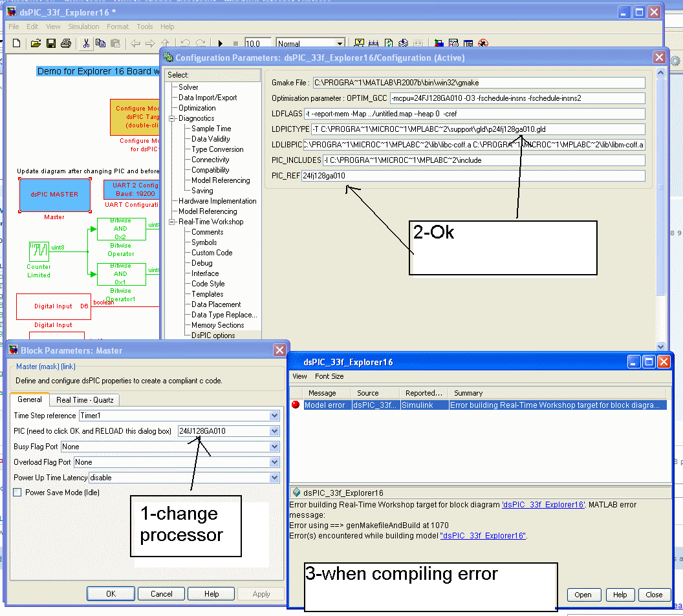This screenshot has height=616, width=683.
Task: Switch to the General tab
Action: click(30, 399)
